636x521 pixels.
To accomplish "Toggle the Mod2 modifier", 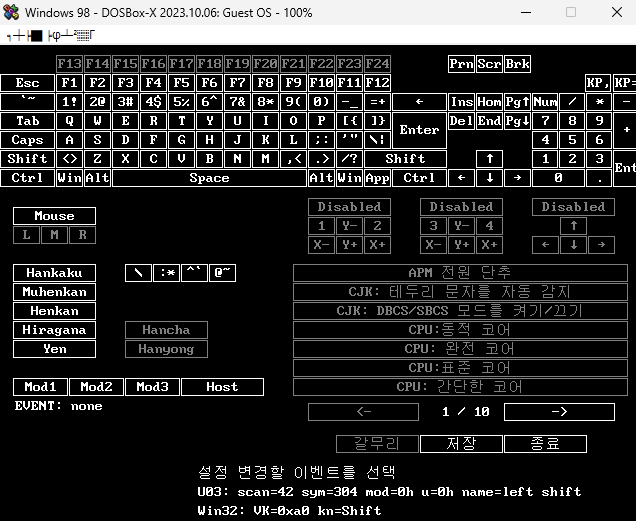I will click(96, 387).
